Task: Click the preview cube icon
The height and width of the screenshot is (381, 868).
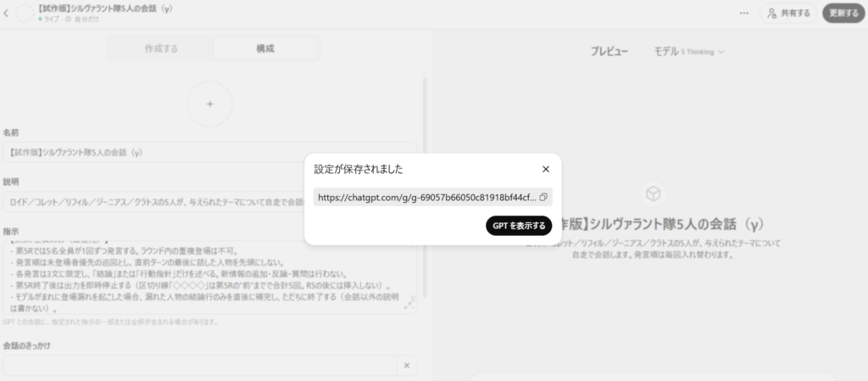Action: 652,194
